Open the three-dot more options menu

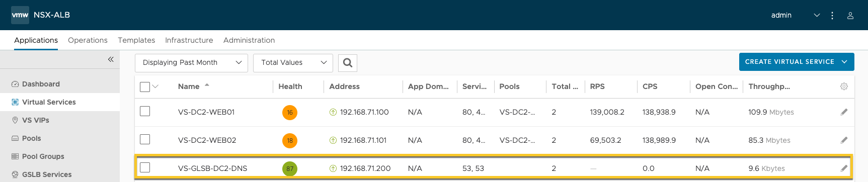[832, 16]
